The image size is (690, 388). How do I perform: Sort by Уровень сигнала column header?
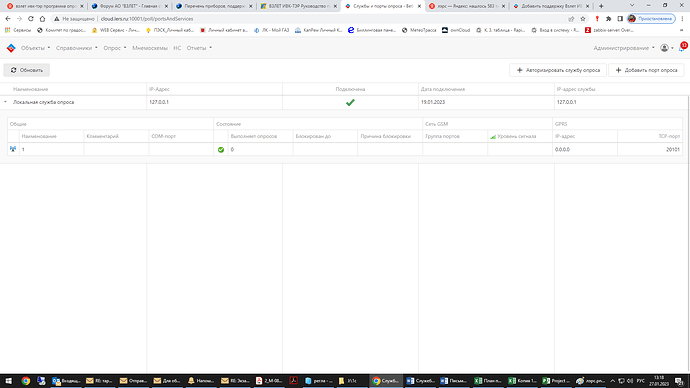coord(517,136)
